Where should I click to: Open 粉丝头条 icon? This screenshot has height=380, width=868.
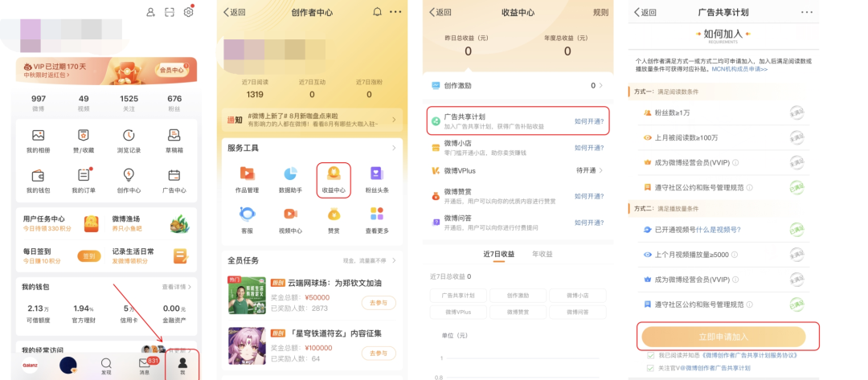[x=376, y=174]
